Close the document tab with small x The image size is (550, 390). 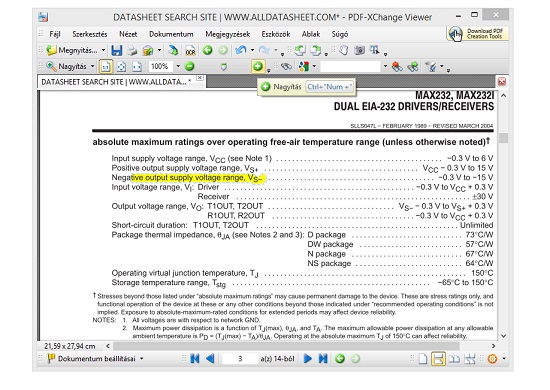200,78
